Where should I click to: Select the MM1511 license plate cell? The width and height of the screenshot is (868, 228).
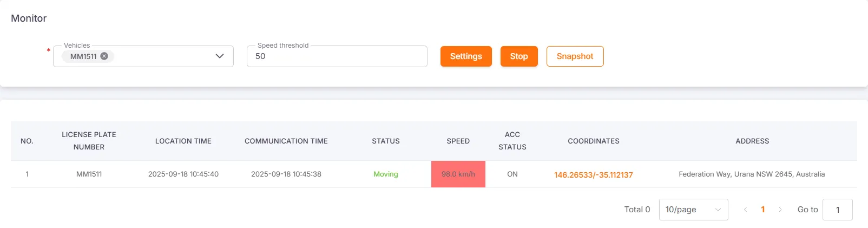[89, 174]
